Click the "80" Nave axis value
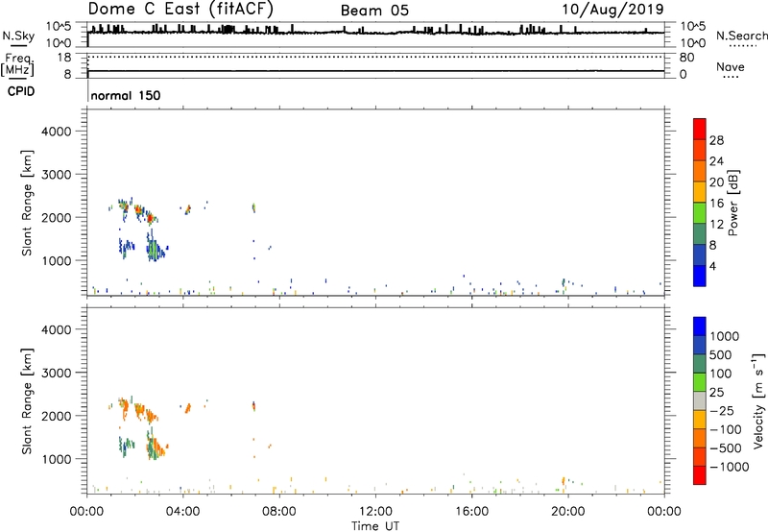 pyautogui.click(x=686, y=58)
